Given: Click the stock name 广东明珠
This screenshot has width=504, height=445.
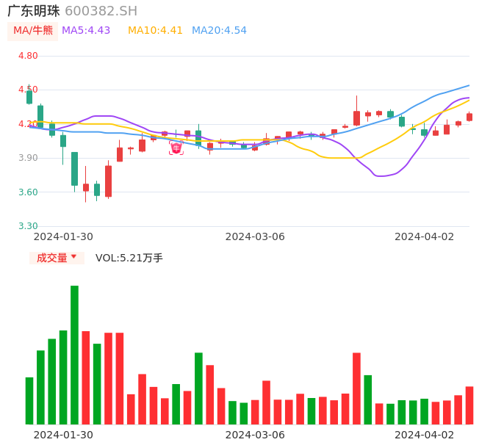Looking at the screenshot, I should pyautogui.click(x=34, y=11).
